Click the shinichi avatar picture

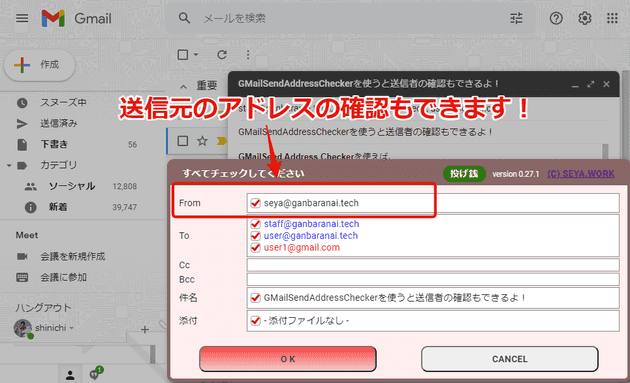(x=22, y=328)
